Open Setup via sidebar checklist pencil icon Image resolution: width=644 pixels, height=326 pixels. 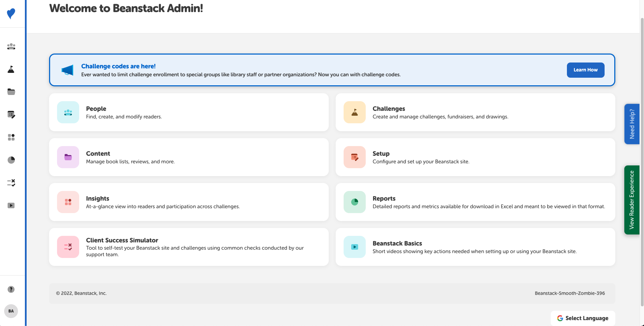(x=11, y=115)
